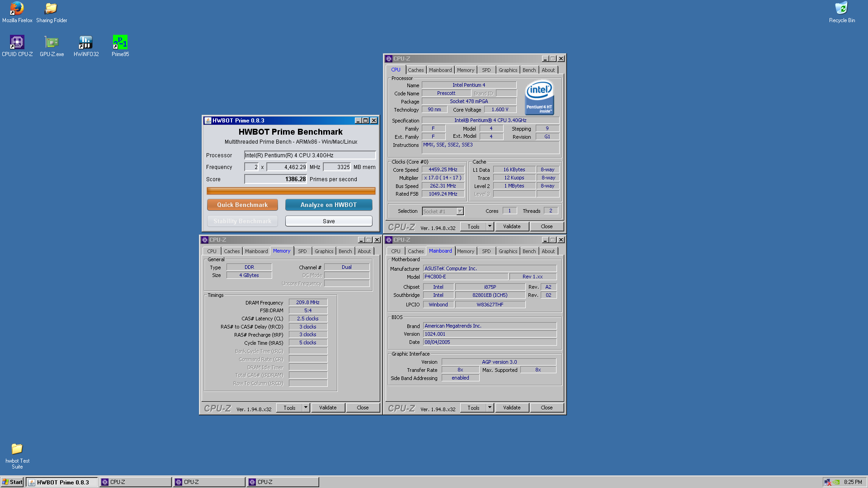868x488 pixels.
Task: Open the Windows Start button
Action: pyautogui.click(x=12, y=482)
